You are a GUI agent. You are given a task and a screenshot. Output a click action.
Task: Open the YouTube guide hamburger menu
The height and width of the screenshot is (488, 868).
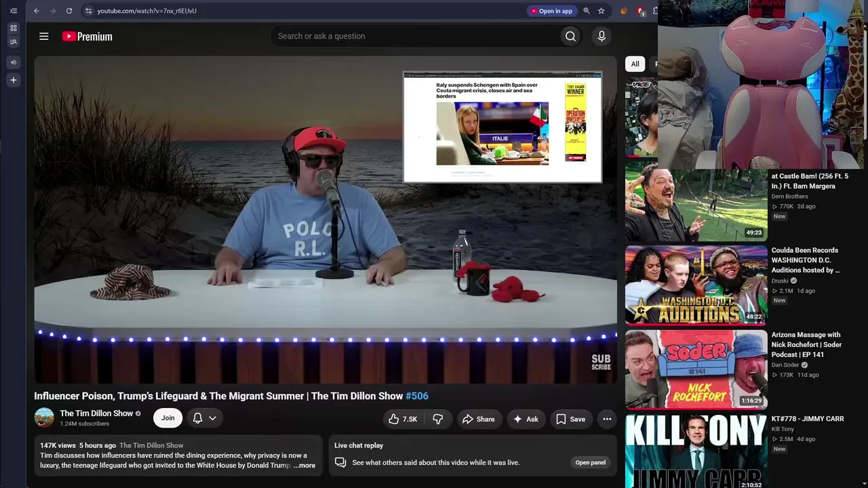[x=44, y=37]
